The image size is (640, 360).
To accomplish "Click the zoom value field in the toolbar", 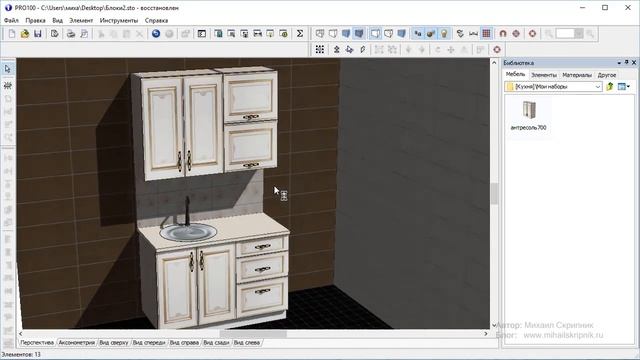I will pyautogui.click(x=565, y=34).
